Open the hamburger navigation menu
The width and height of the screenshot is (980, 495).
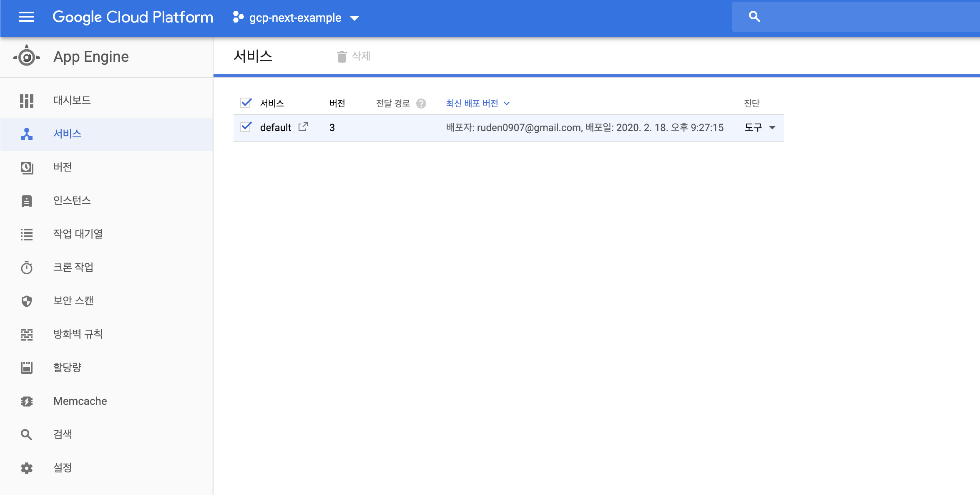tap(27, 17)
